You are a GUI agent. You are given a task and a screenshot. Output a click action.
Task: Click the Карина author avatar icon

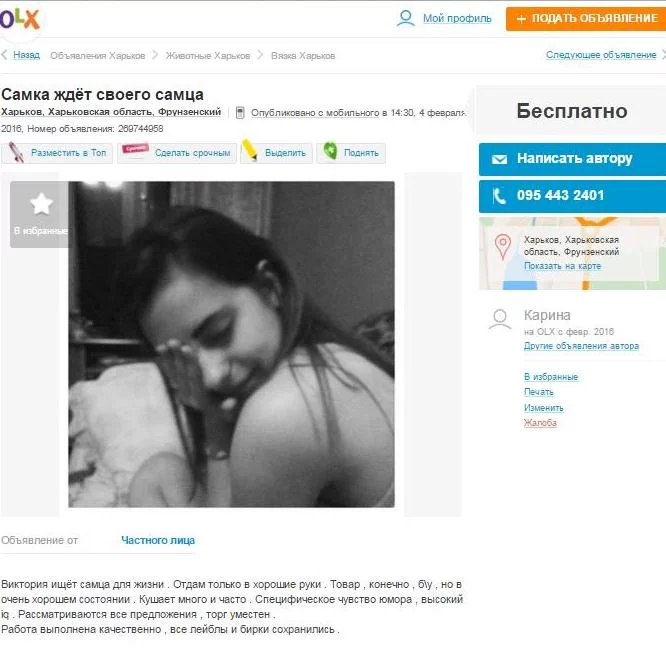click(500, 319)
